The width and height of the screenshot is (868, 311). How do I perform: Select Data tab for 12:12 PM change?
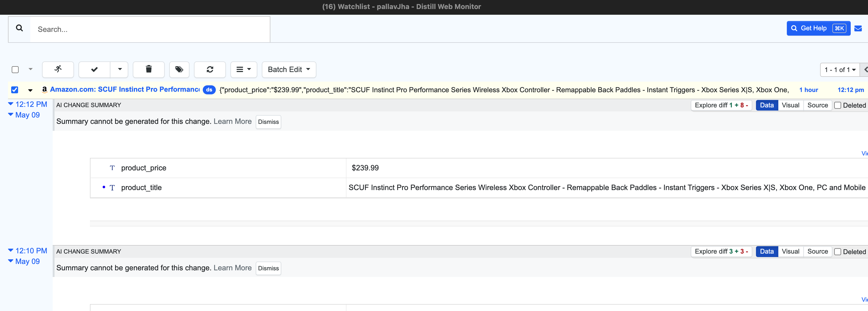pos(767,105)
